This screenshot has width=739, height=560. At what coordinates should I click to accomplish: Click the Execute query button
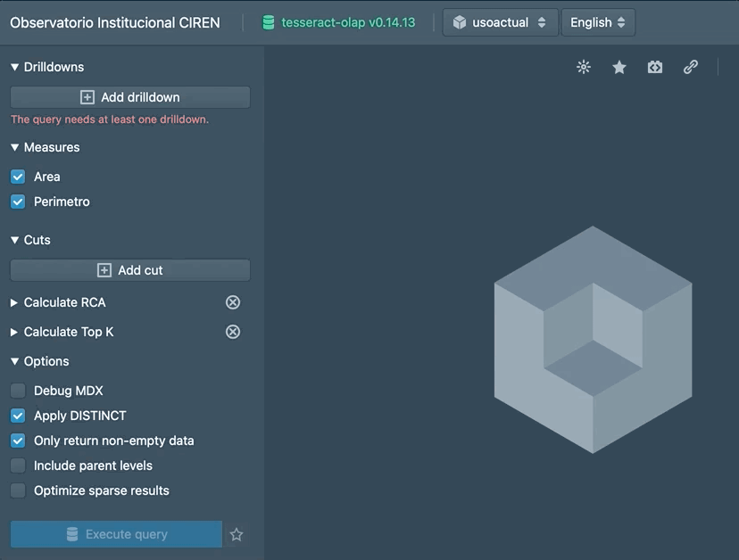pyautogui.click(x=116, y=534)
